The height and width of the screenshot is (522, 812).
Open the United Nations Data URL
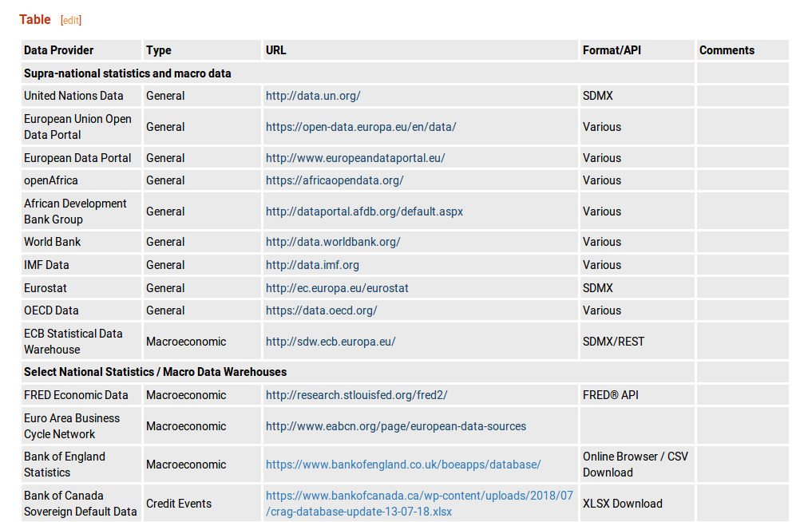311,95
